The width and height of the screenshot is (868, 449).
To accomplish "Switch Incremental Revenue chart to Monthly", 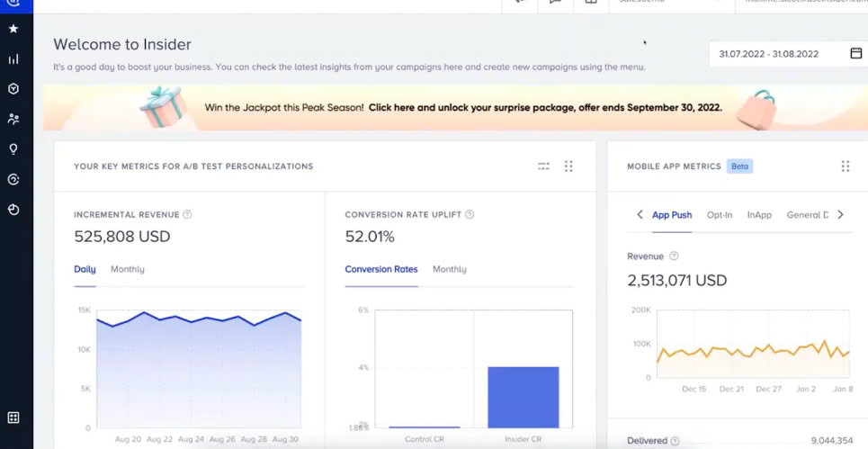I will coord(127,269).
